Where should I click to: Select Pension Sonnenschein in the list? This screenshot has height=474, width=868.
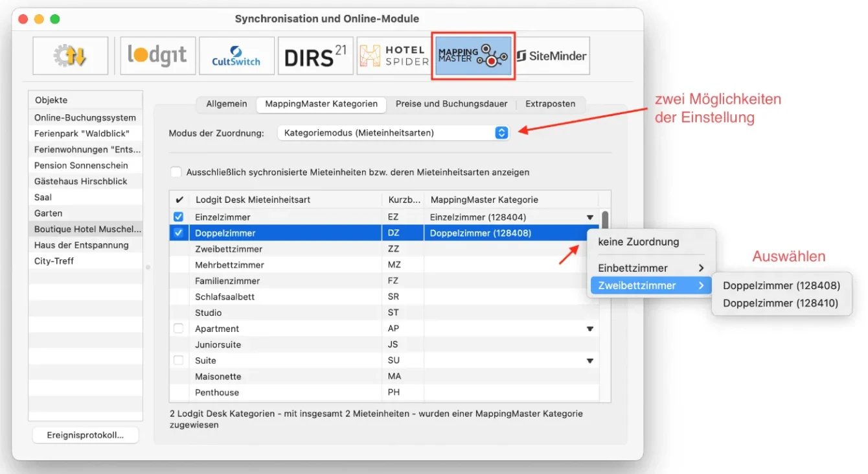(86, 165)
